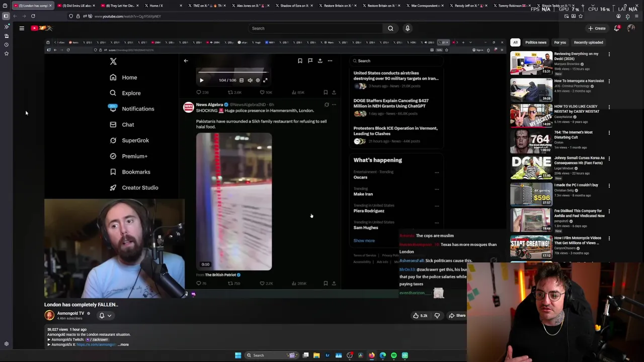Viewport: 644px width, 362px height.
Task: Click the YouTube logo to go home
Action: [x=42, y=28]
